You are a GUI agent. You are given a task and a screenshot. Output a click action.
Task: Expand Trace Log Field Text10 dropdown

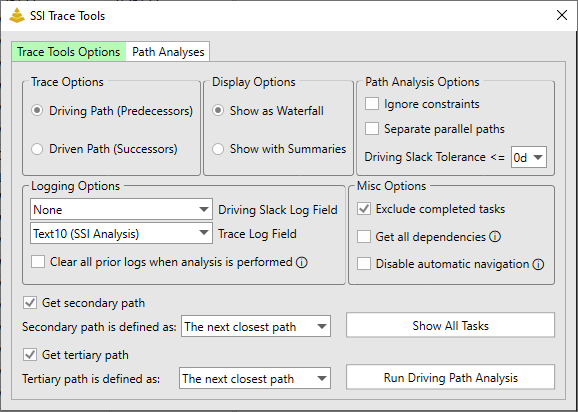tap(121, 233)
